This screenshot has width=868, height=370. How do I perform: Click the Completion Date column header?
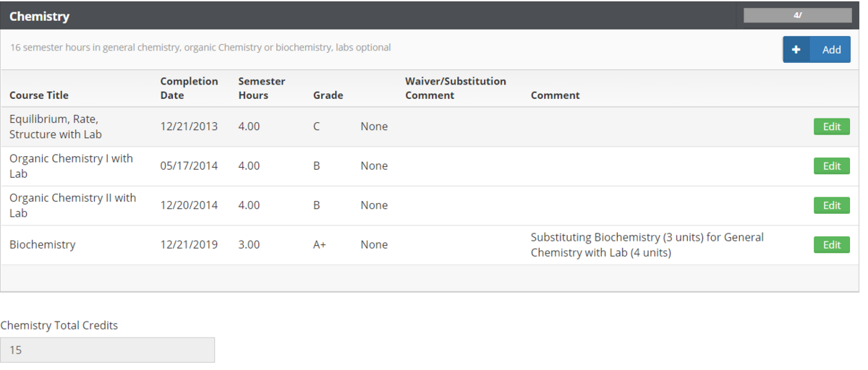tap(189, 88)
